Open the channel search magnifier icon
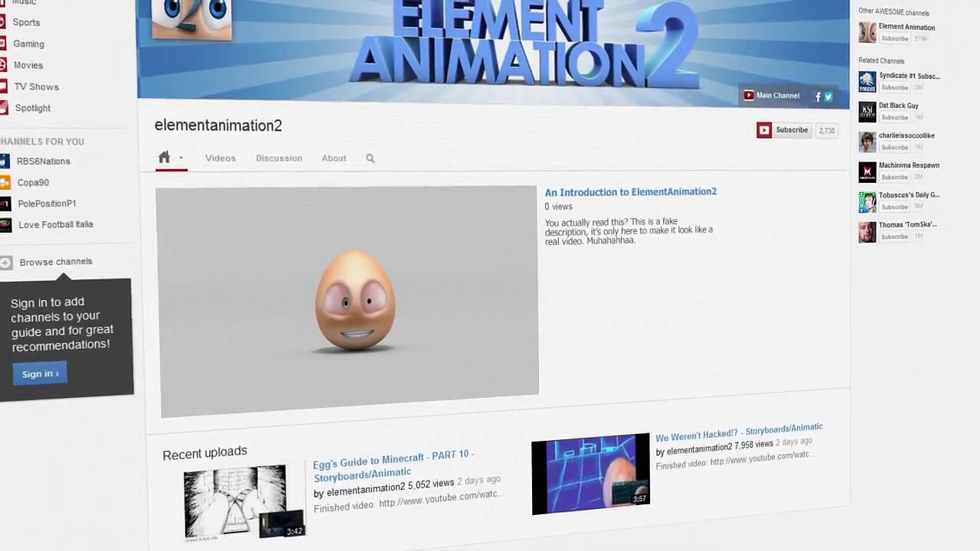The height and width of the screenshot is (551, 980). pyautogui.click(x=371, y=158)
